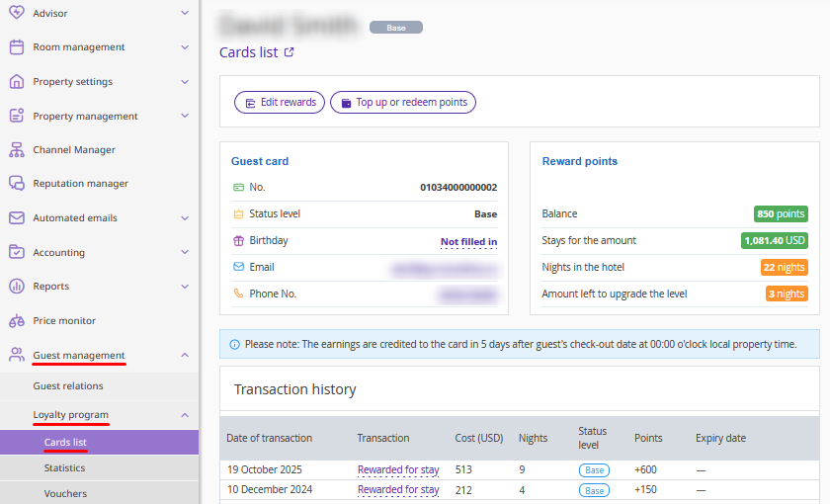Collapse the Guest management section
Screen dimensions: 830x504
[185, 355]
